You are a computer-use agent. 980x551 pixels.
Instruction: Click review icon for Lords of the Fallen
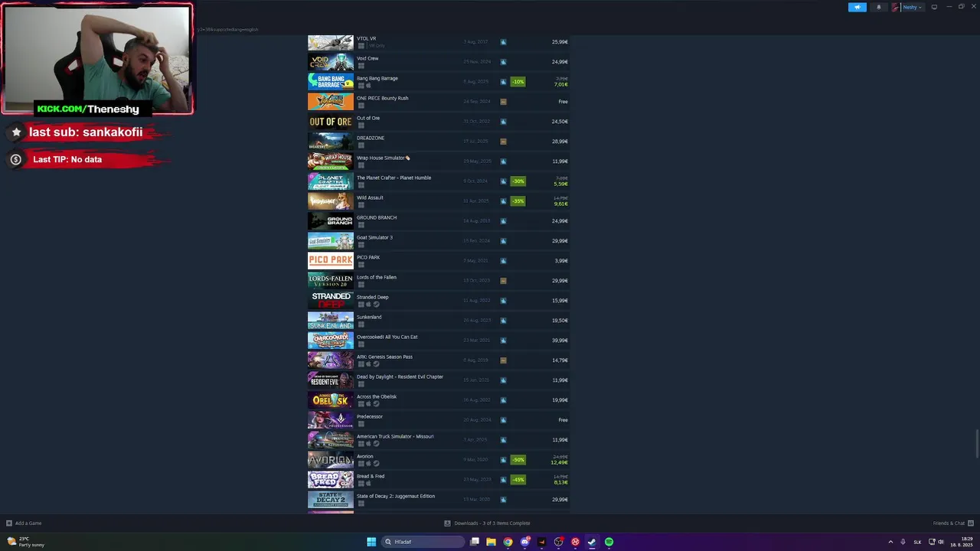[x=503, y=281]
